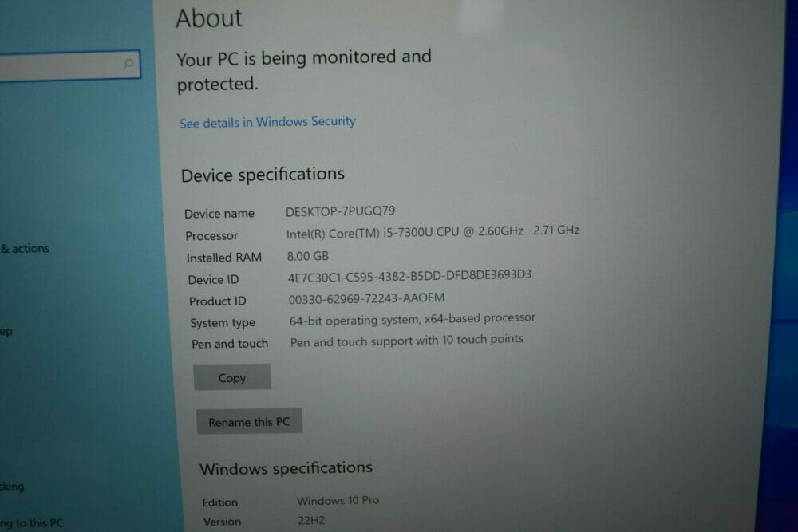Click the Device ID value starting 4E7C30C1
Viewport: 798px width, 532px height.
(x=409, y=276)
